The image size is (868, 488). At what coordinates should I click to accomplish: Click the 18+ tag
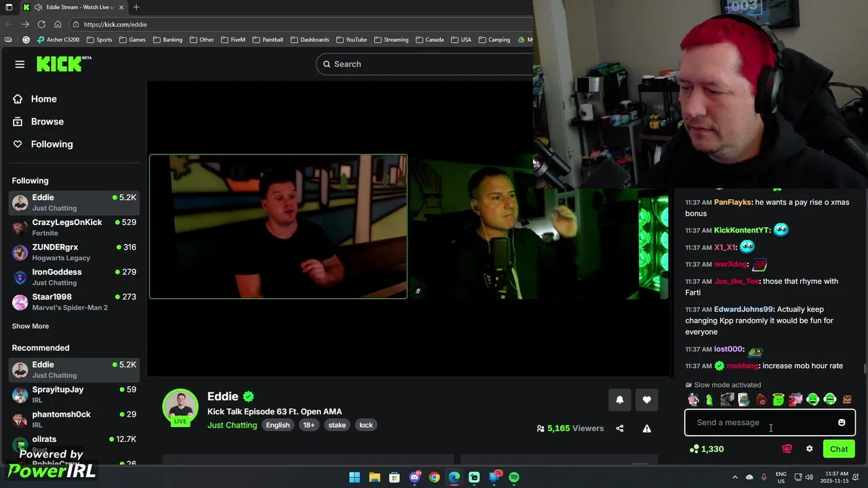[309, 425]
